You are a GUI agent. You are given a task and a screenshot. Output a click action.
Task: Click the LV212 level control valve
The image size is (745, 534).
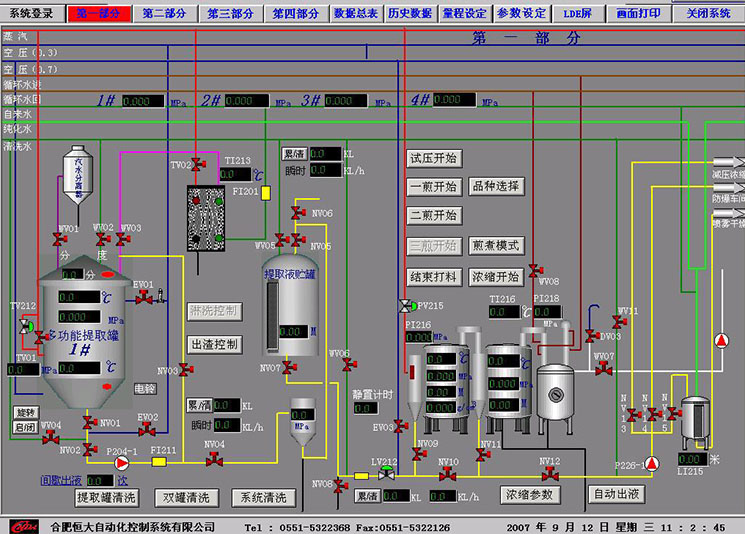(x=386, y=473)
